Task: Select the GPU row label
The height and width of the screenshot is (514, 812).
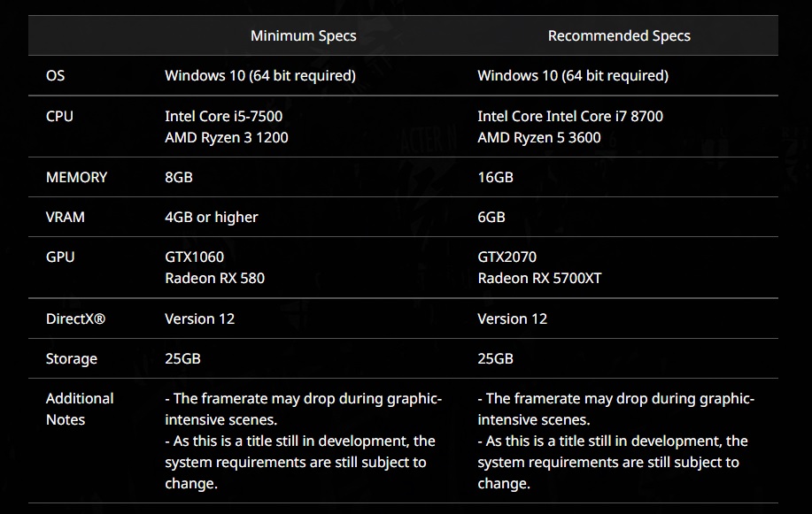Action: 60,257
